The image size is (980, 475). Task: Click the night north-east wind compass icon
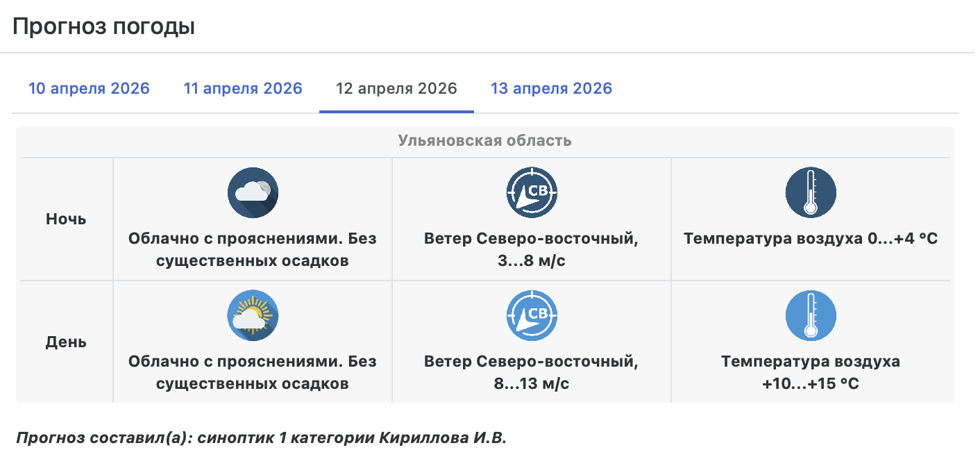pos(532,193)
